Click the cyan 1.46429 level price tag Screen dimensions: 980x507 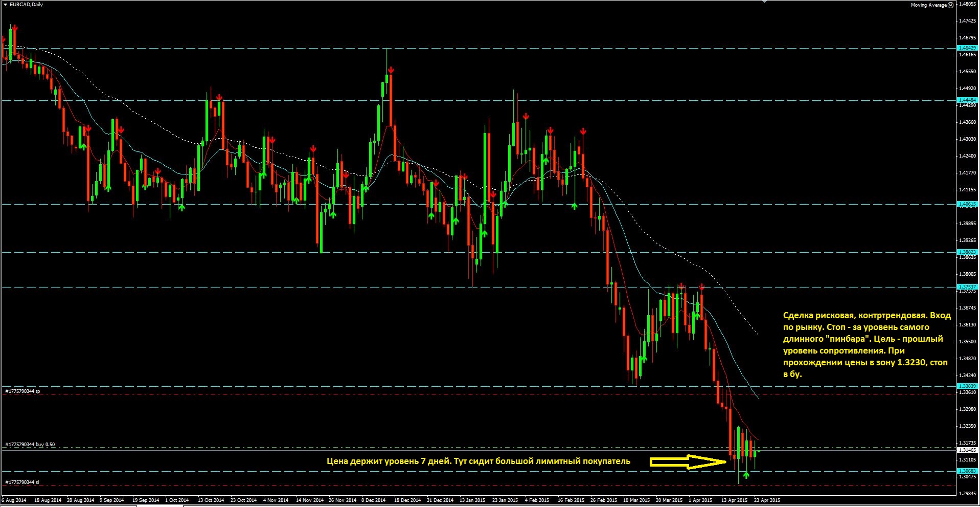[967, 48]
